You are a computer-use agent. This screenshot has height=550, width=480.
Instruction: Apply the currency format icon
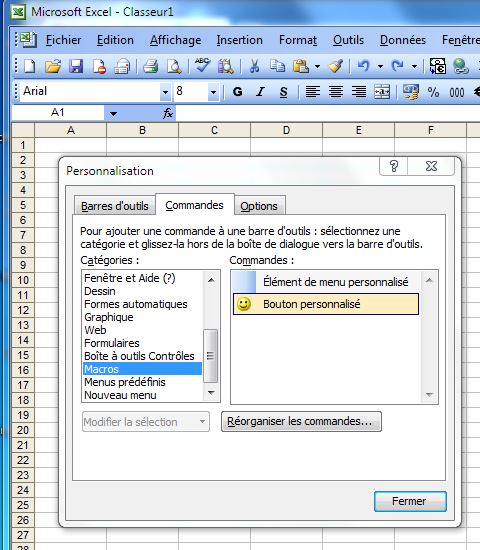click(411, 92)
